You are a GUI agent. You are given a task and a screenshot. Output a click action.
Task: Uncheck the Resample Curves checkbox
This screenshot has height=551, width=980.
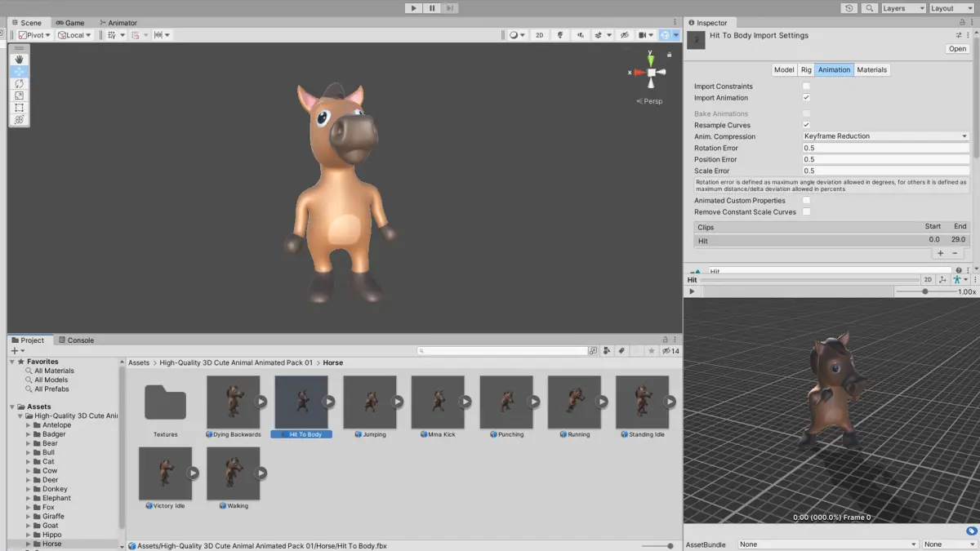(x=806, y=125)
